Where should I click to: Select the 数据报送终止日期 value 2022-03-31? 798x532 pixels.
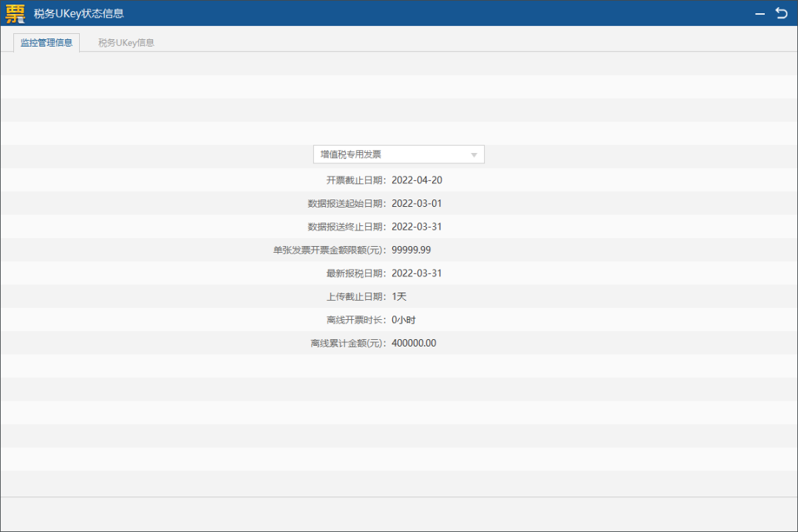(x=417, y=227)
